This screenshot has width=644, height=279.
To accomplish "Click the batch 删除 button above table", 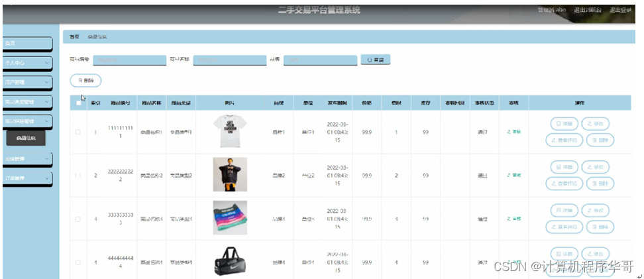I will [86, 81].
